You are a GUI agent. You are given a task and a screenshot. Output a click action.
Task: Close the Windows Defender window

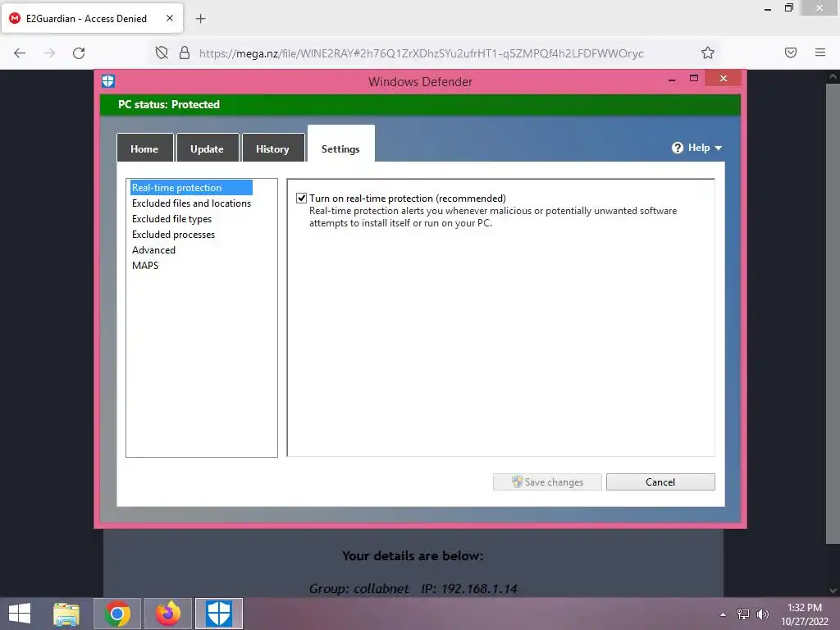coord(724,78)
